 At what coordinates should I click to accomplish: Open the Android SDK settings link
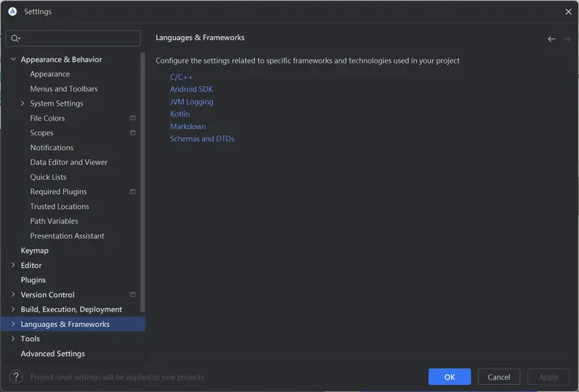[191, 89]
